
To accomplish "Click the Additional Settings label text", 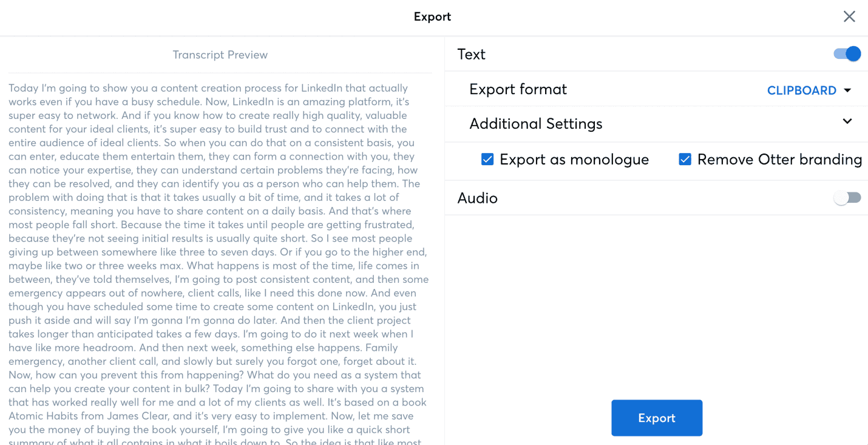I will (x=535, y=124).
